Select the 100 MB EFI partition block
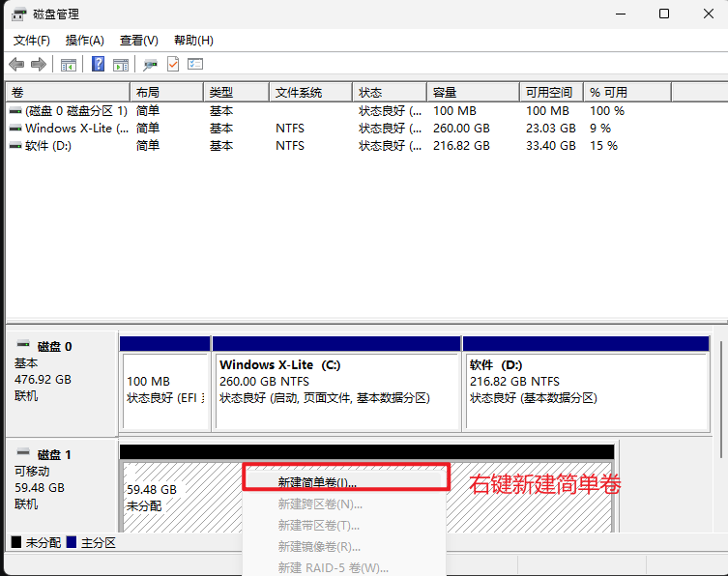The image size is (728, 576). coord(164,384)
